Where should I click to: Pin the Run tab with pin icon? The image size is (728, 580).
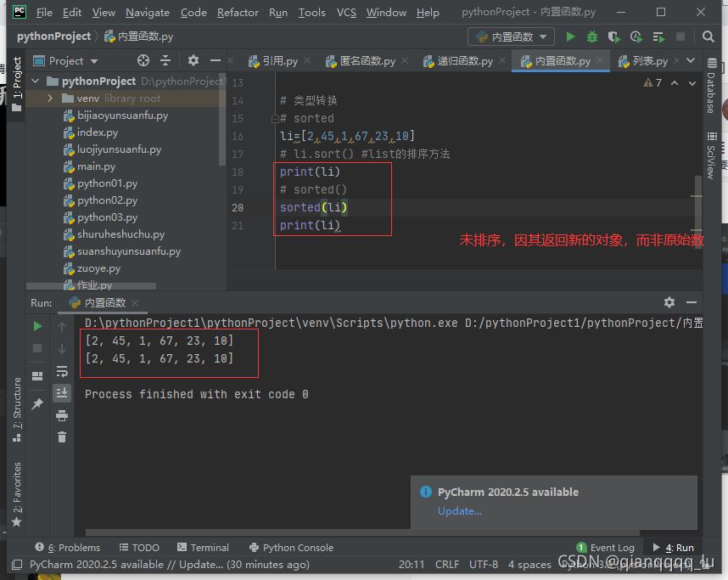[37, 405]
